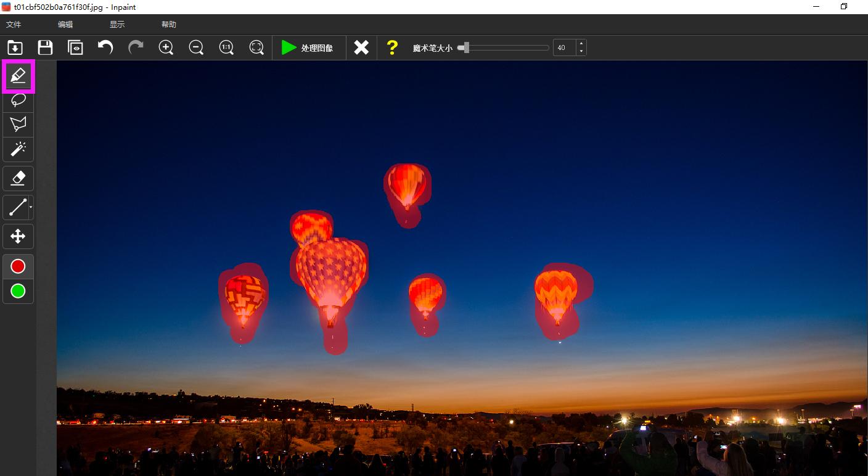This screenshot has width=868, height=476.
Task: Click the 魔术笔大小 slider handle
Action: click(x=467, y=47)
